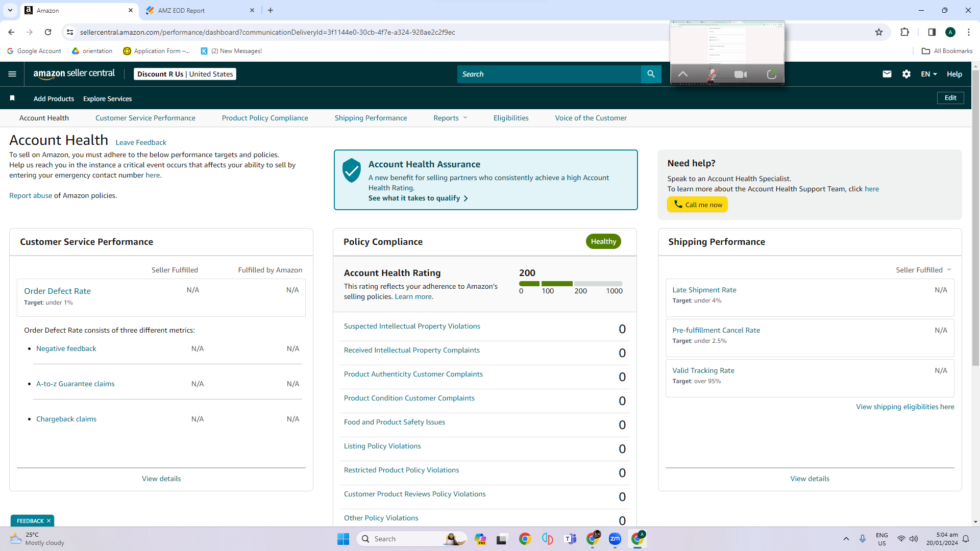Expand the Zoom mini window with the chevron
980x551 pixels.
(x=683, y=74)
